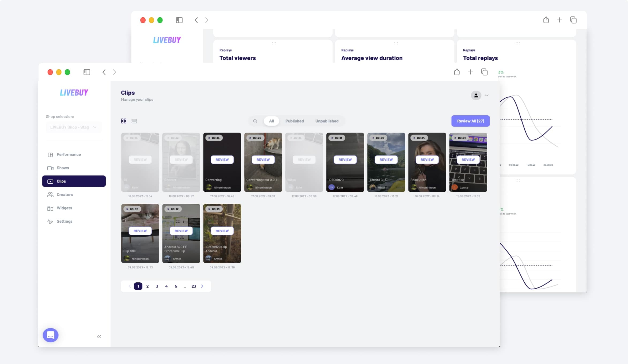Screen dimensions: 628x364
Task: Select the All clips filter
Action: coord(271,121)
